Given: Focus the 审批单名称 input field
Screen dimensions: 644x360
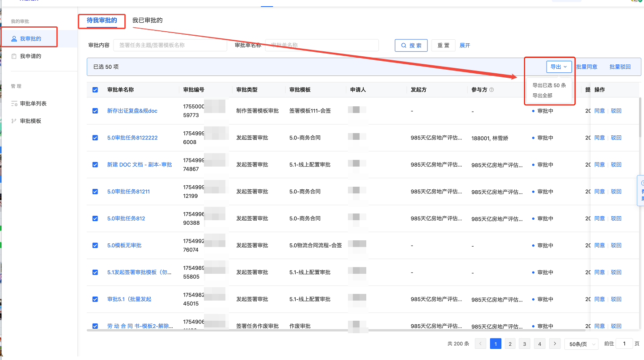Looking at the screenshot, I should [x=322, y=45].
